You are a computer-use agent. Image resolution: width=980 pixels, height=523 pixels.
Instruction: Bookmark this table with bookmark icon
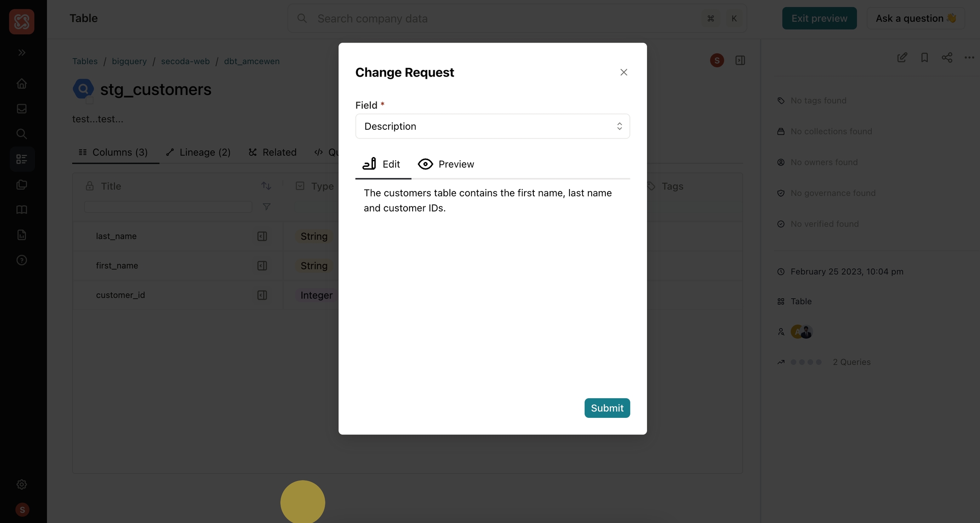click(924, 57)
